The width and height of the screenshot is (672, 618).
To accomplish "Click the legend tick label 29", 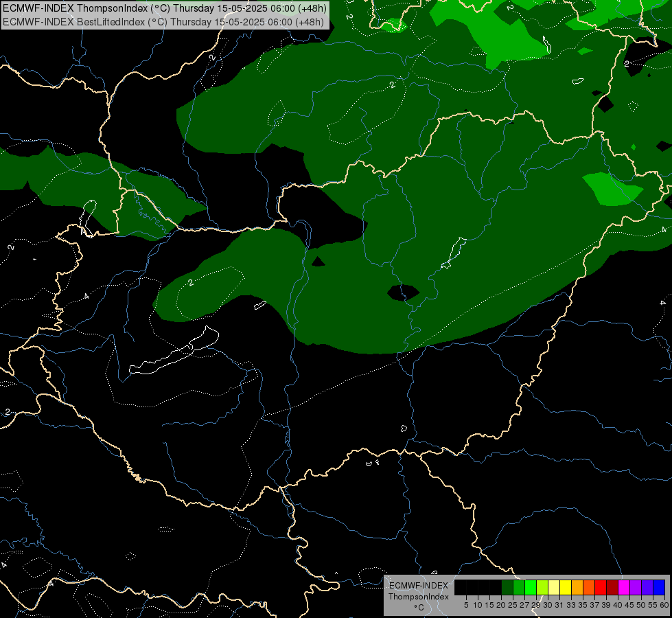I will point(536,605).
